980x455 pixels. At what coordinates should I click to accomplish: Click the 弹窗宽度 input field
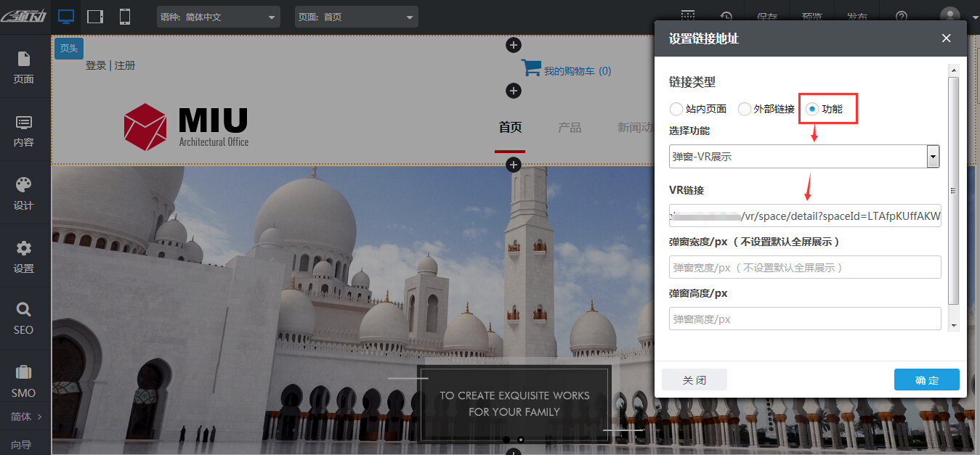804,267
